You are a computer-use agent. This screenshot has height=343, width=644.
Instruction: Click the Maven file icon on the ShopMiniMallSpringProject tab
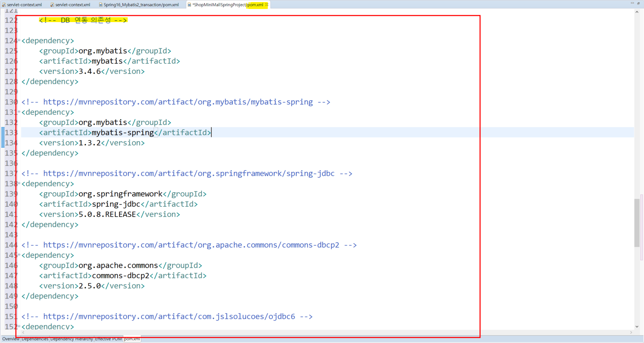coord(189,4)
